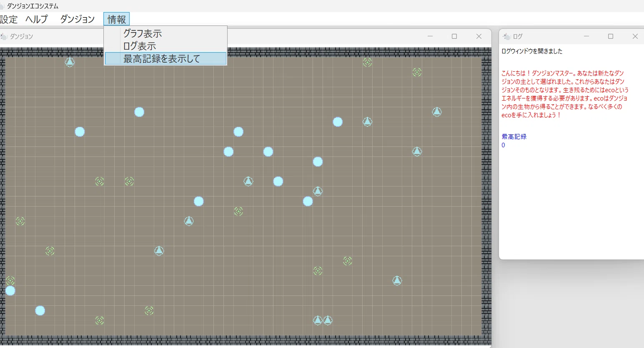Click 最高記録を表示して in the dropdown
This screenshot has width=644, height=348.
[x=165, y=59]
